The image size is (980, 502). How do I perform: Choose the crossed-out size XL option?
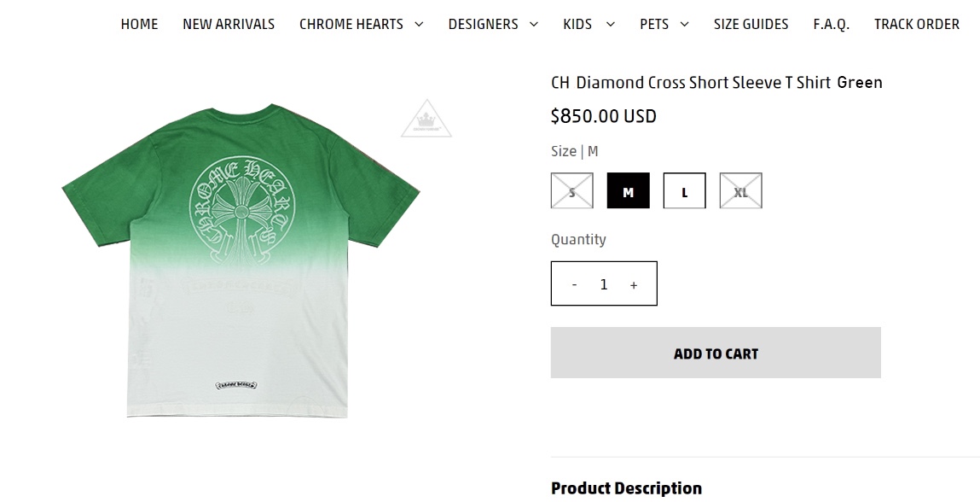coord(740,191)
